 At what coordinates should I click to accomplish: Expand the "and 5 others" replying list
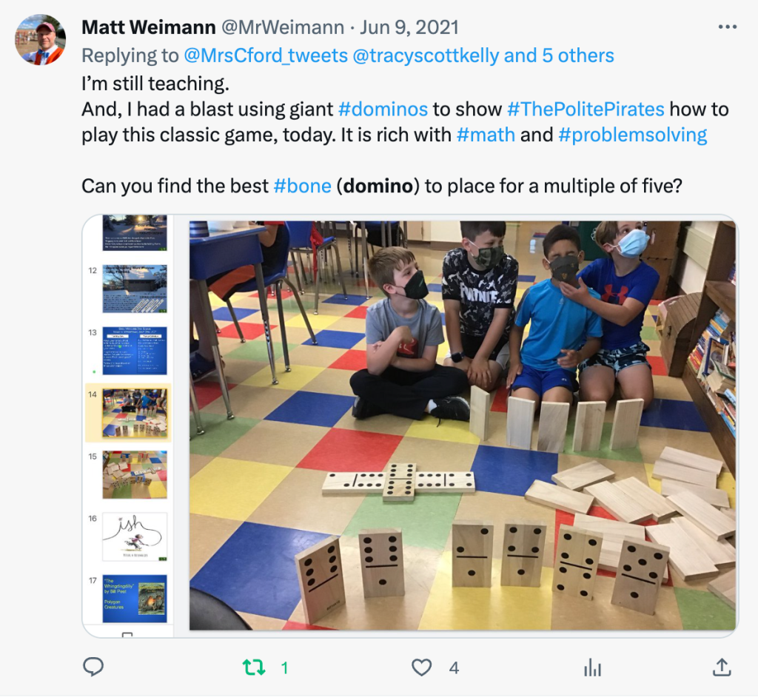559,55
